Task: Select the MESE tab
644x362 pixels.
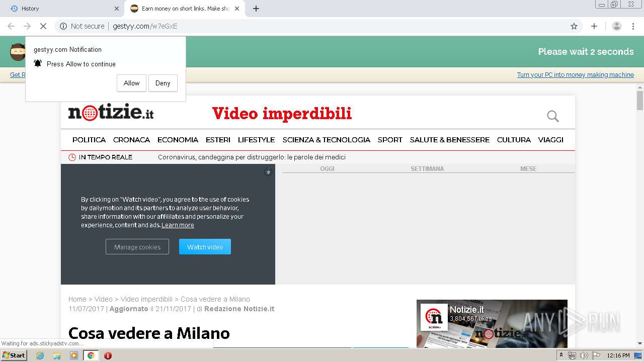Action: click(528, 169)
